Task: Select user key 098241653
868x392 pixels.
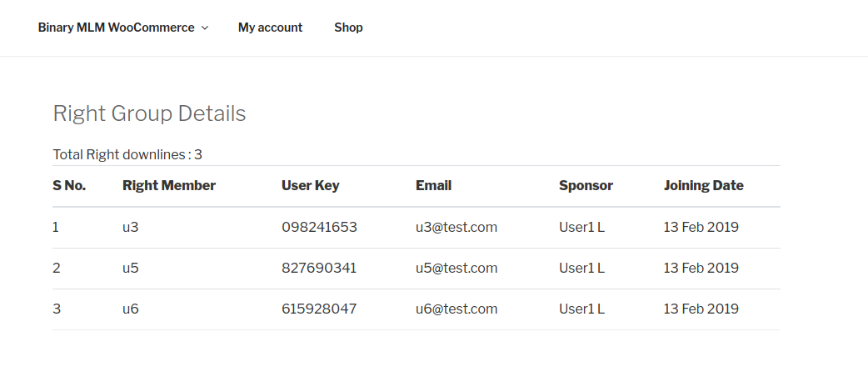Action: 319,228
